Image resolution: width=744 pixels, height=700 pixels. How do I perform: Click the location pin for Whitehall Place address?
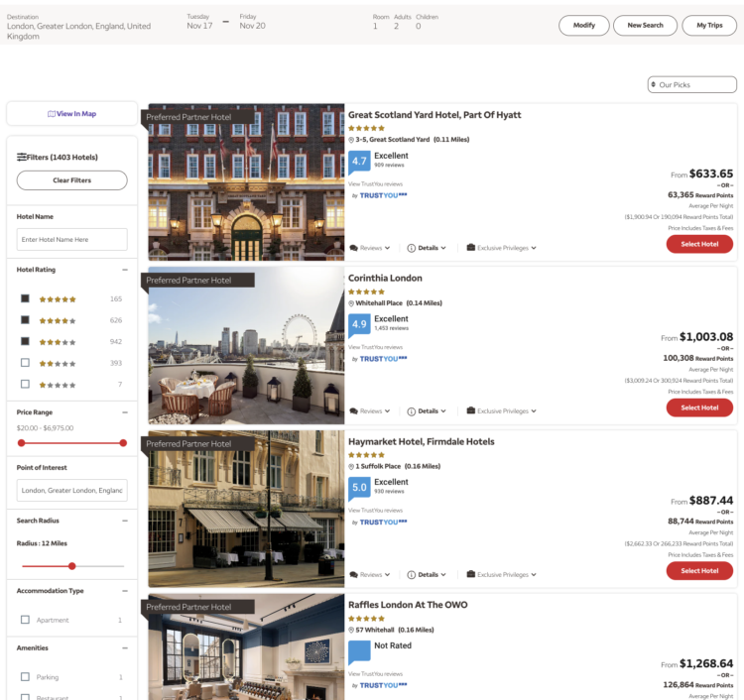click(351, 303)
